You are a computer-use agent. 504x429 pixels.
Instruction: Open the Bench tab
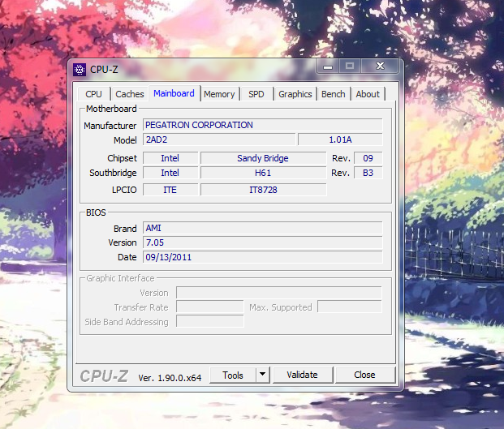[334, 94]
